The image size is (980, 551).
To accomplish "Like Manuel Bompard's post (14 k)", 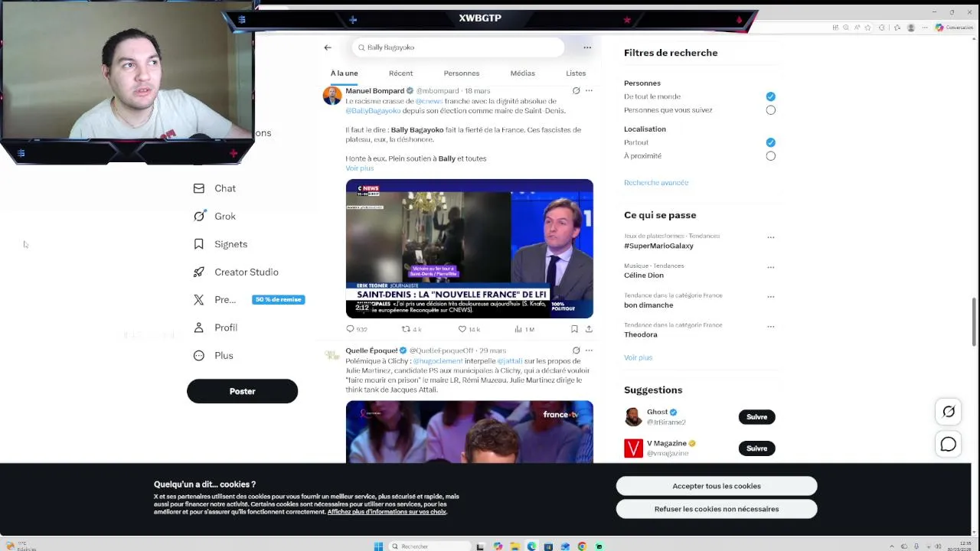I will [x=469, y=329].
